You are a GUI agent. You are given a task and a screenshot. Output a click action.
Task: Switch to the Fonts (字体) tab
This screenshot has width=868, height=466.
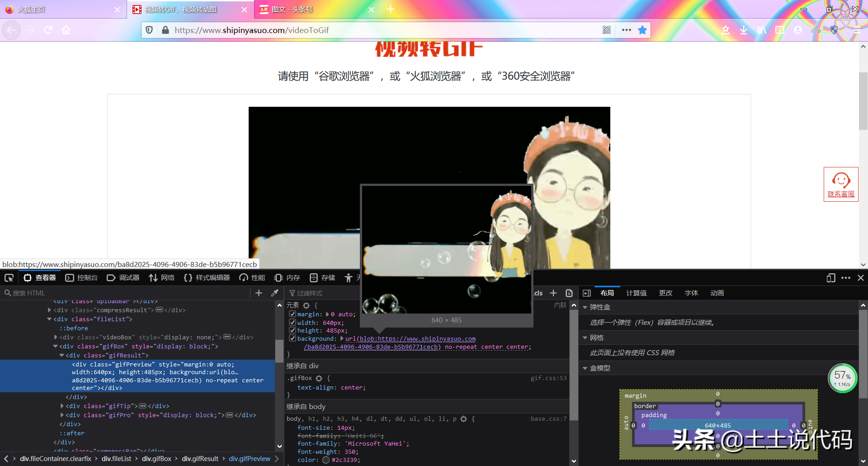[x=691, y=293]
